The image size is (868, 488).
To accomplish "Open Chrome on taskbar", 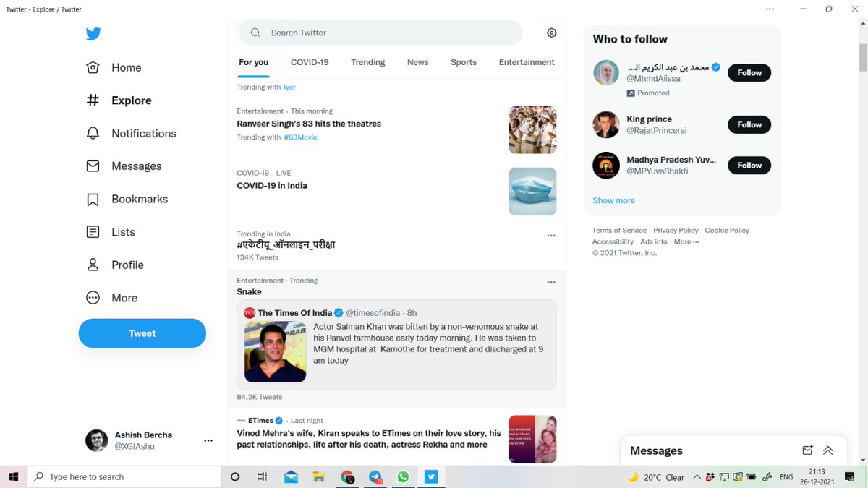I will 347,477.
